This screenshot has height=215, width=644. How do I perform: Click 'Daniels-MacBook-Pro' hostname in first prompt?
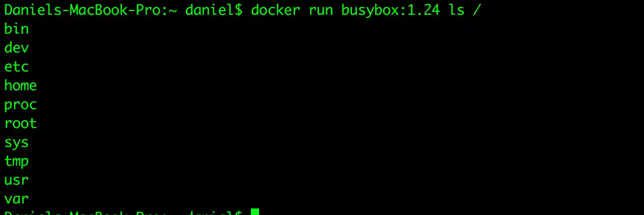coord(82,9)
